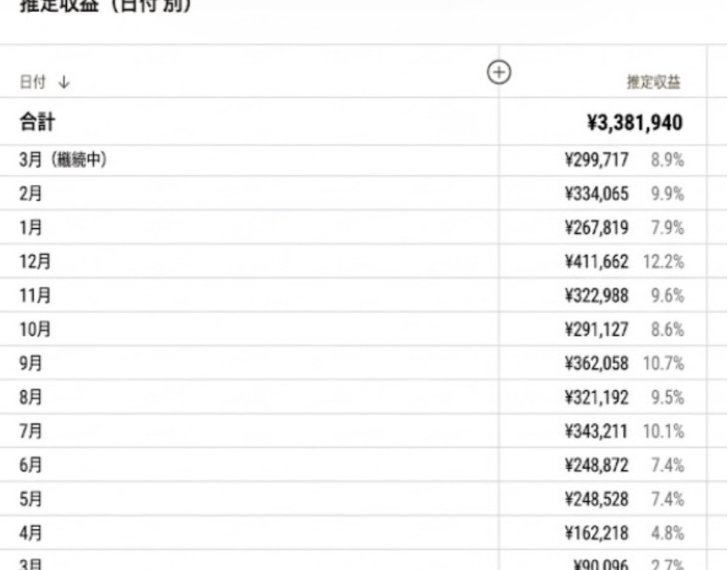Screen dimensions: 728x570
Task: Choose the 11月 row label
Action: click(x=36, y=296)
